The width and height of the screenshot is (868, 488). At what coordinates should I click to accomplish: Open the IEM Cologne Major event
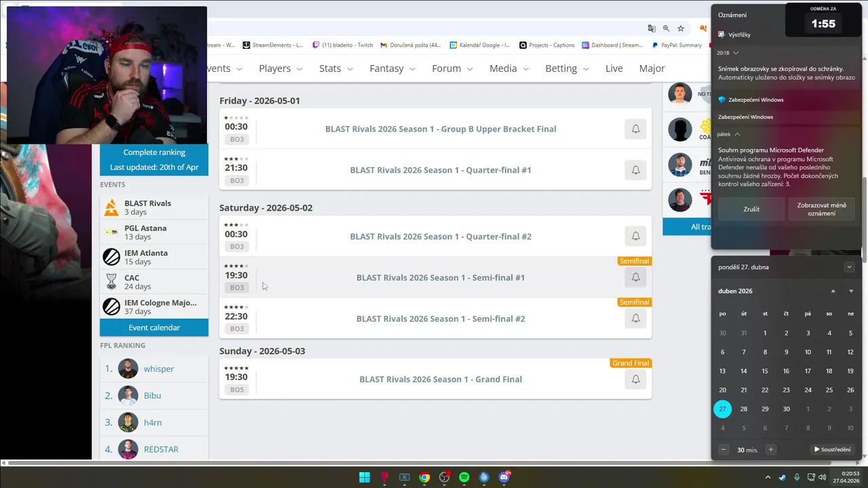[154, 307]
